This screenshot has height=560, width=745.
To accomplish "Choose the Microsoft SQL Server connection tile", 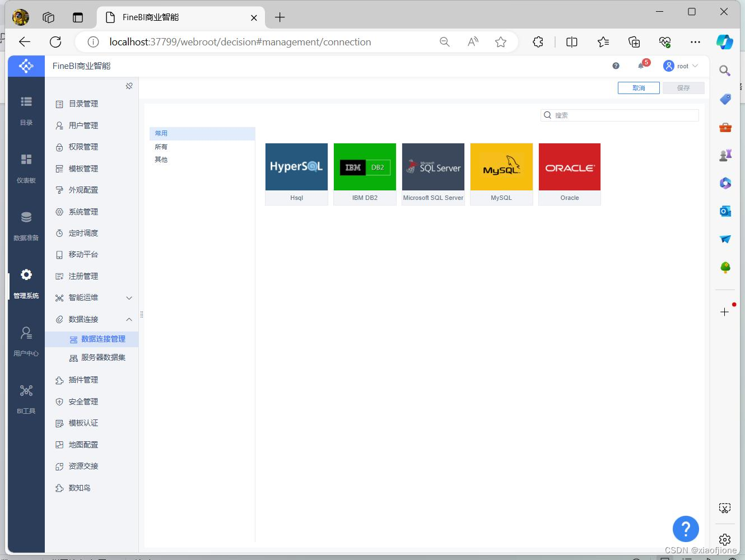I will [x=433, y=174].
